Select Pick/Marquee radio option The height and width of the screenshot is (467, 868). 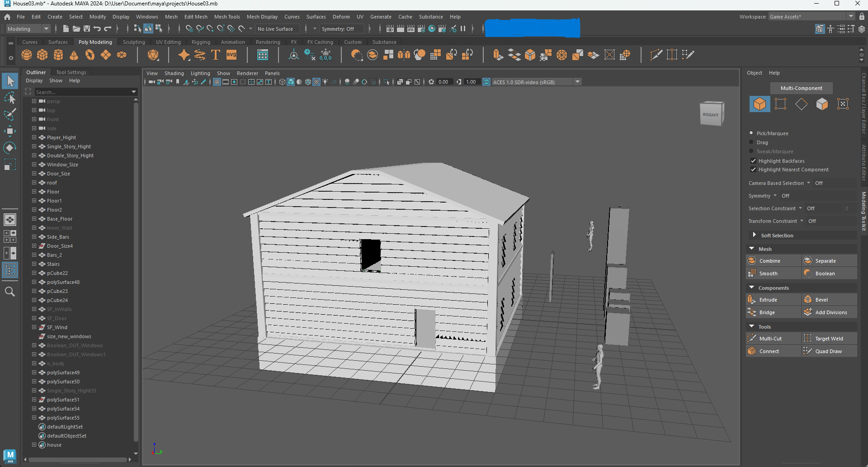751,133
